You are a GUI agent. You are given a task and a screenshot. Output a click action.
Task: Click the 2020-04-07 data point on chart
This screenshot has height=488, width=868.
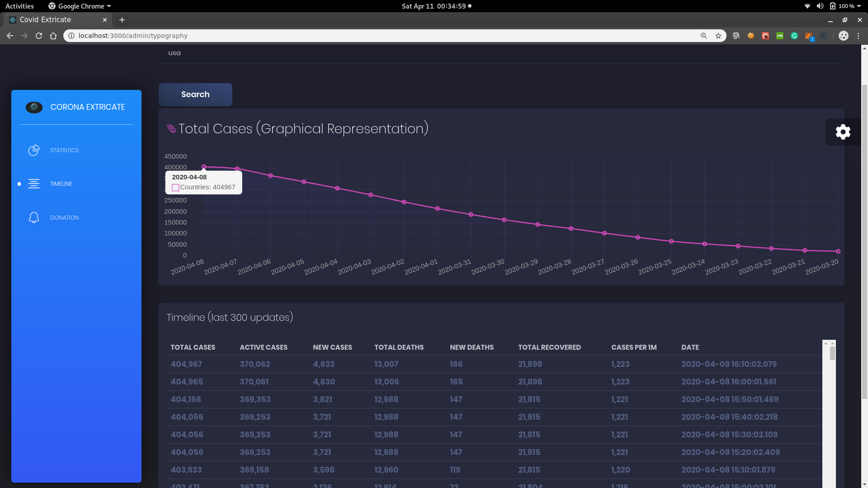[x=237, y=169]
